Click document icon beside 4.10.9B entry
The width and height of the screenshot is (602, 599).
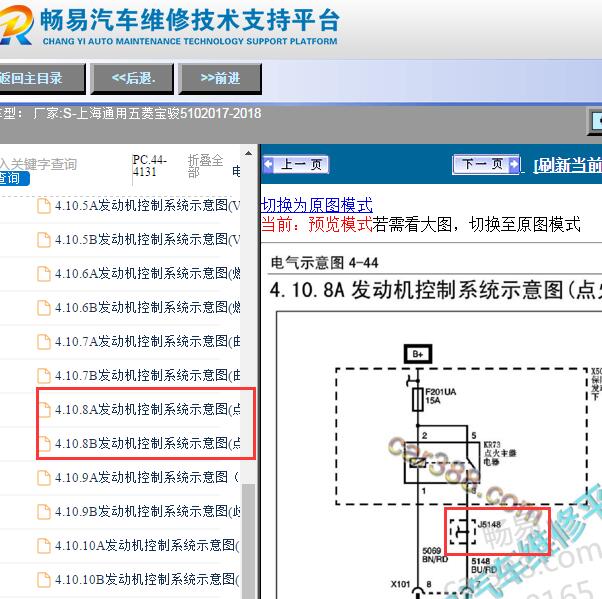tap(44, 511)
